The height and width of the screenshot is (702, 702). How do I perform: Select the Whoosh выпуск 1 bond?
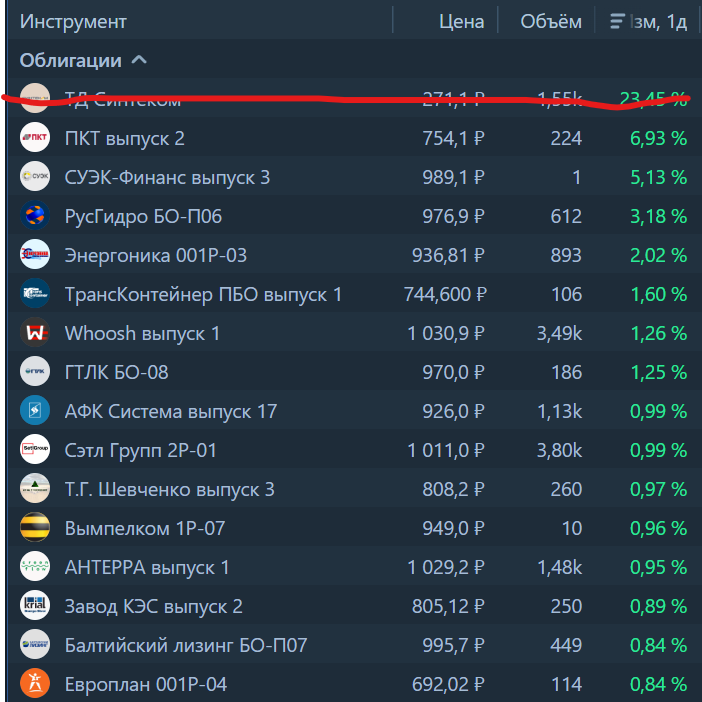tap(142, 334)
